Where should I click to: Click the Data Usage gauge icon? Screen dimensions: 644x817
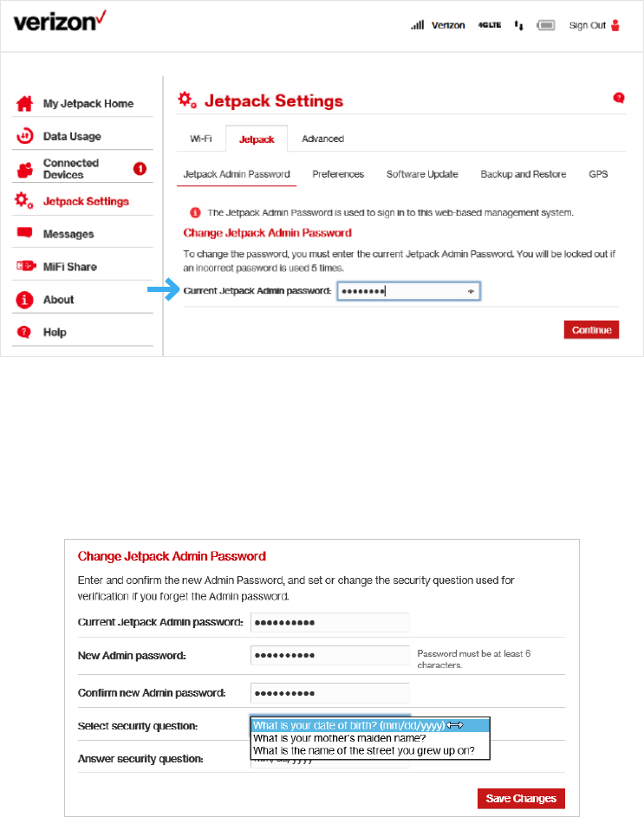[24, 136]
